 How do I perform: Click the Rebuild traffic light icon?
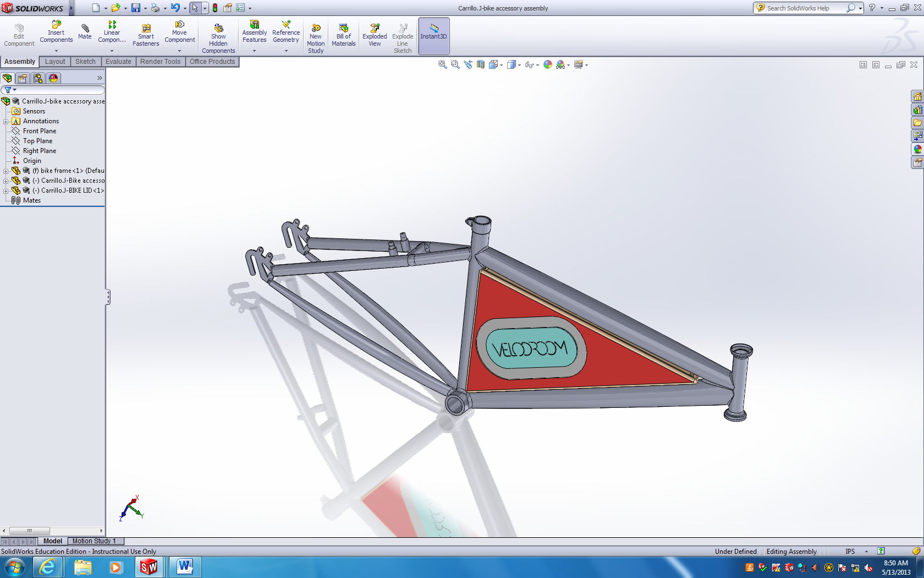pyautogui.click(x=215, y=8)
